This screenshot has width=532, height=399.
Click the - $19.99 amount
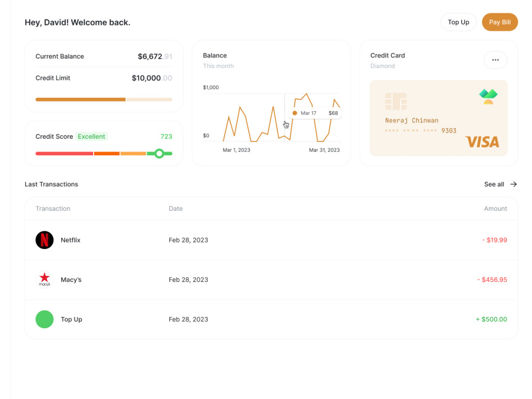[495, 240]
